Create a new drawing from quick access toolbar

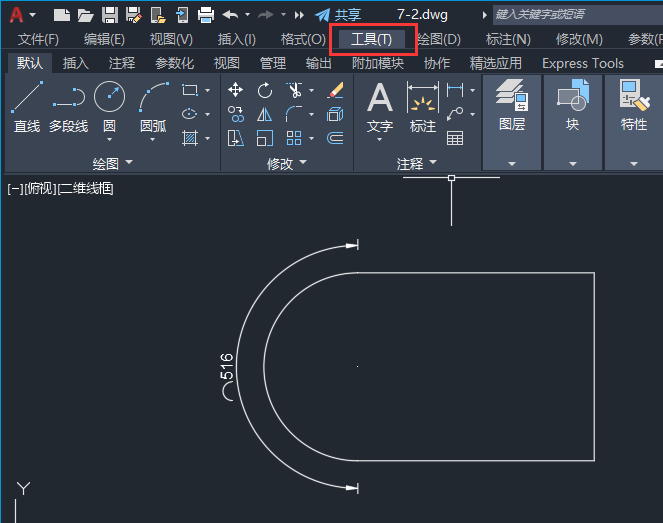[62, 15]
